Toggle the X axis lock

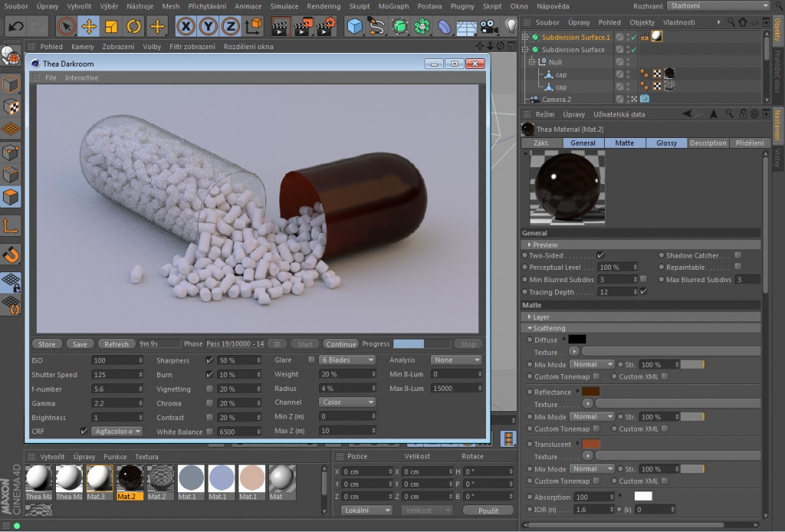pyautogui.click(x=186, y=26)
